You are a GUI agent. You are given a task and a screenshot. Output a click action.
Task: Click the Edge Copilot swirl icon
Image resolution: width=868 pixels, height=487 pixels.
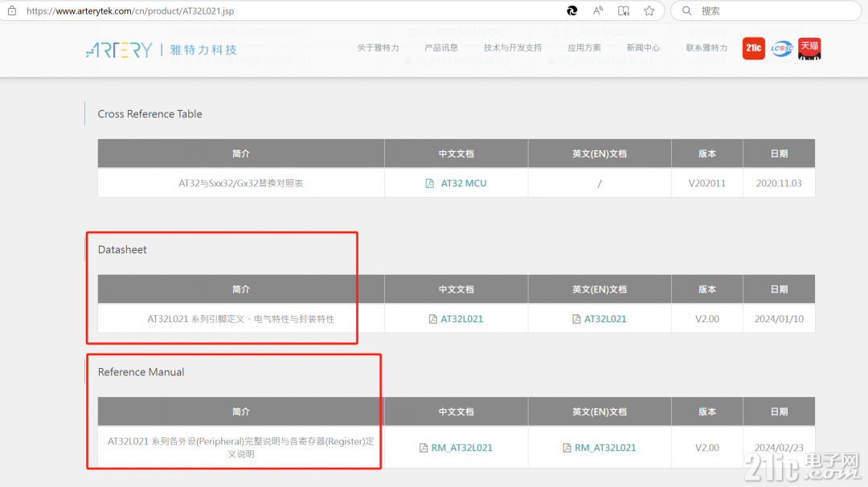(x=572, y=10)
